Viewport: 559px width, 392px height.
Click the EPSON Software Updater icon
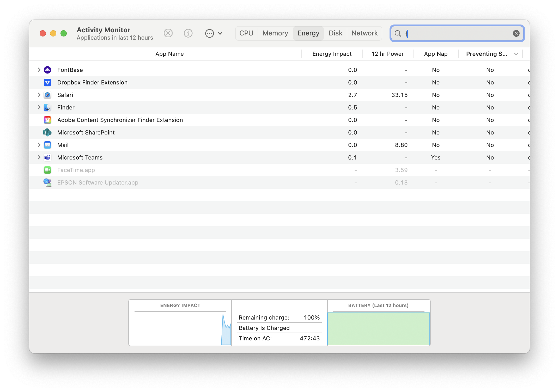coord(47,182)
